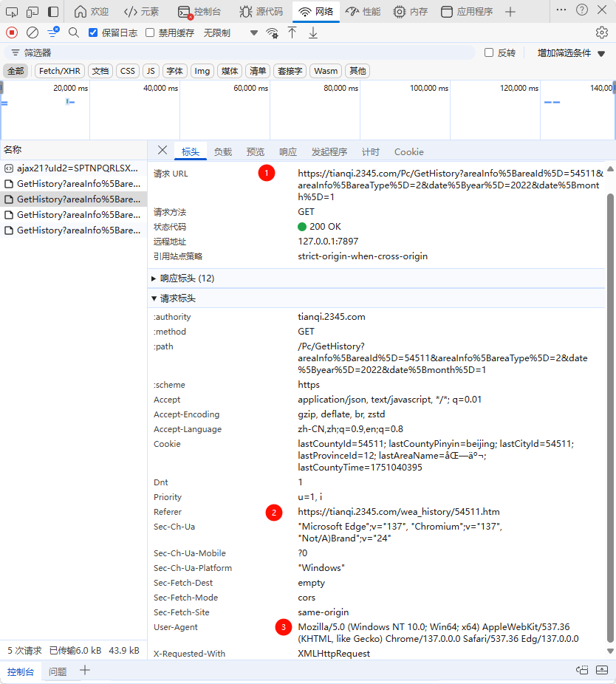The height and width of the screenshot is (684, 616).
Task: Import HAR file with upload arrow
Action: (292, 33)
